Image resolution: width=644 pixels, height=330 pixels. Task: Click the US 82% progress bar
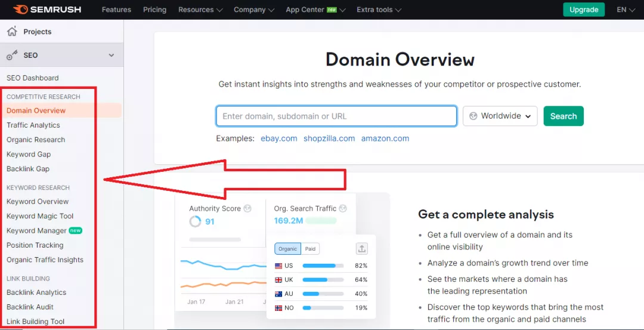[323, 266]
